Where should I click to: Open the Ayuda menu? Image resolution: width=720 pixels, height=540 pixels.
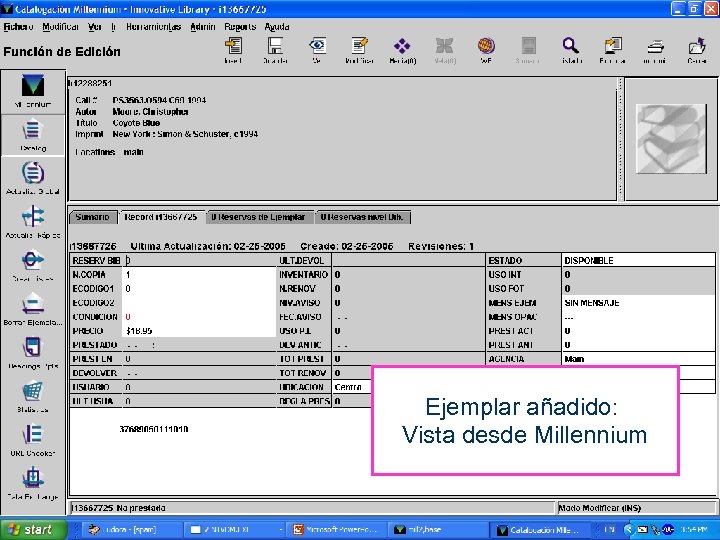click(277, 27)
